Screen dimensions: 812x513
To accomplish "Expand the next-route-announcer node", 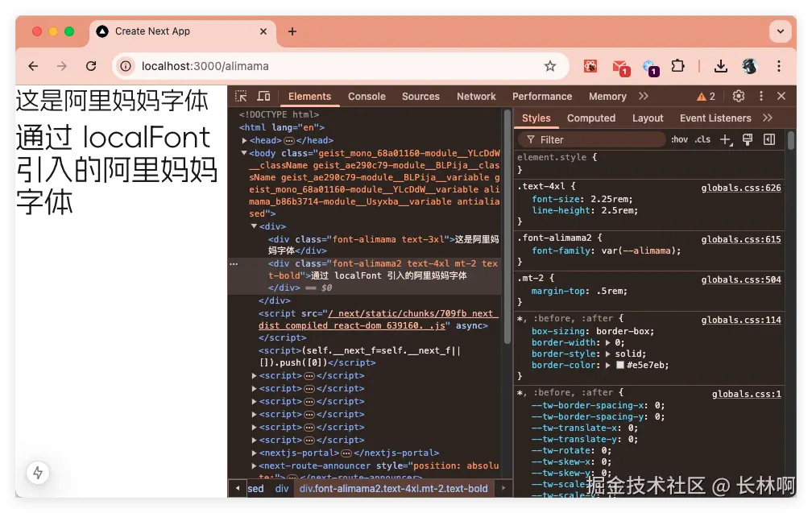I will [254, 466].
